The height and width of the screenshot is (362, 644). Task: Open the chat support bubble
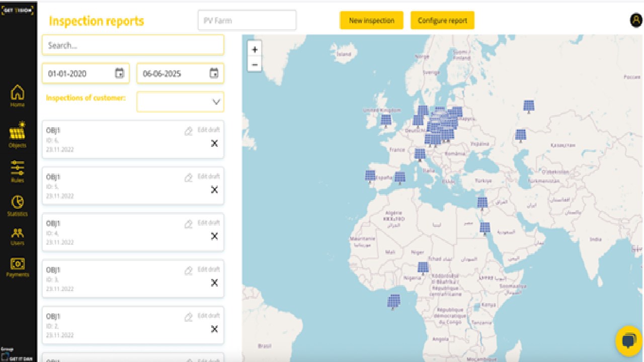point(629,341)
